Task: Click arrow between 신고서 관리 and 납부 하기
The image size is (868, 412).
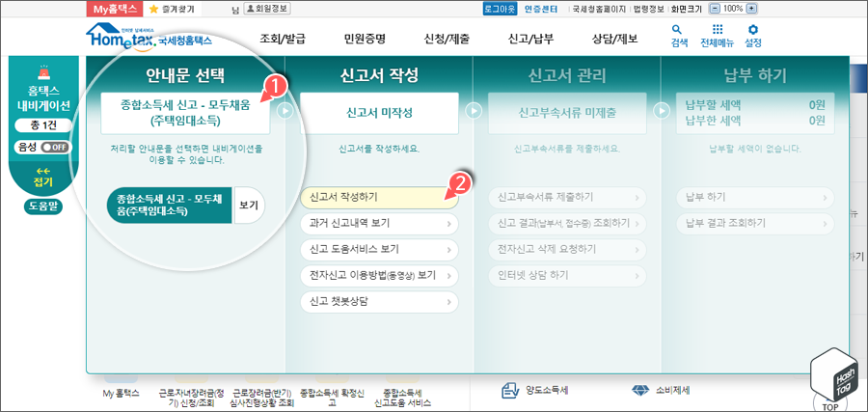Action: click(662, 111)
